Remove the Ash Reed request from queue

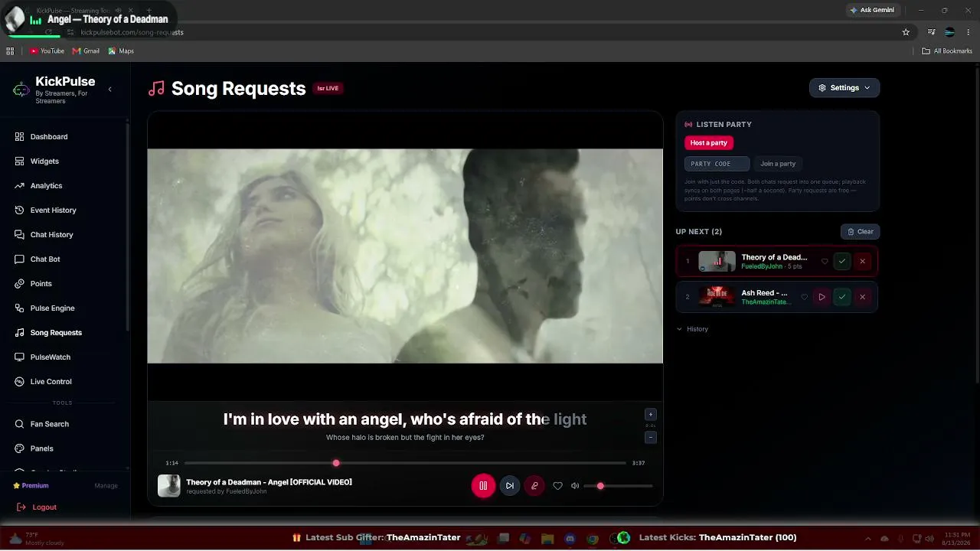(x=862, y=297)
